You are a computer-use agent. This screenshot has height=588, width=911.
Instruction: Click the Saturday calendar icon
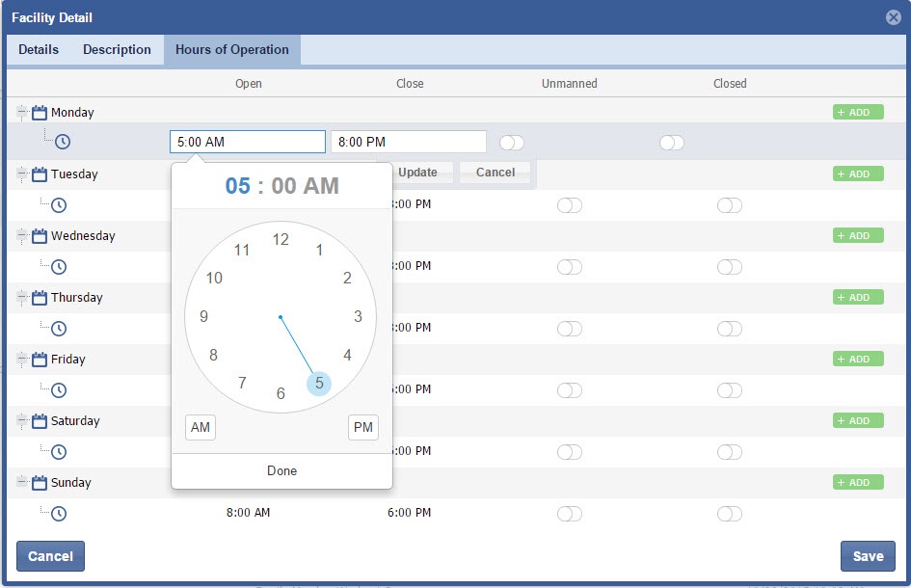pyautogui.click(x=40, y=421)
